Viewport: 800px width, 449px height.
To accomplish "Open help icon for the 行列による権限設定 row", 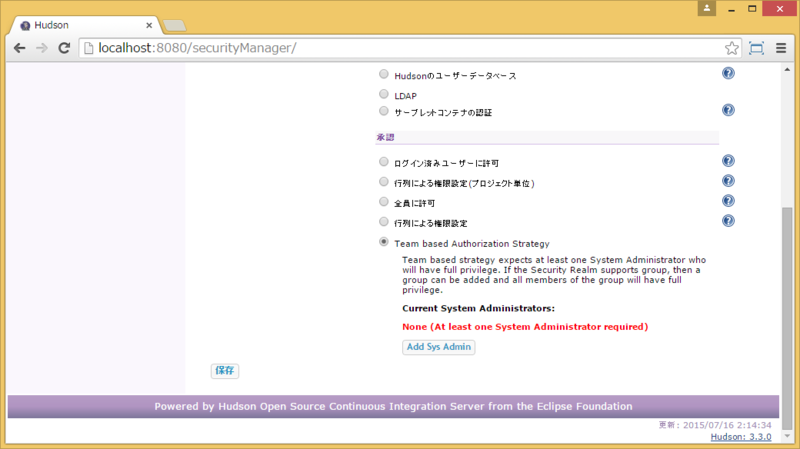I will coord(728,221).
